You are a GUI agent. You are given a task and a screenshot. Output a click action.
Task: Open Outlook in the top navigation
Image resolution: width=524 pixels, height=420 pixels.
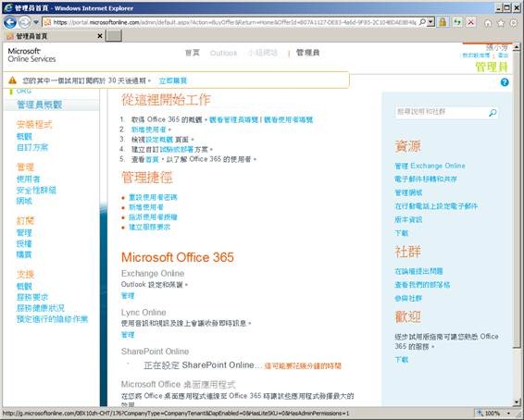pos(223,53)
